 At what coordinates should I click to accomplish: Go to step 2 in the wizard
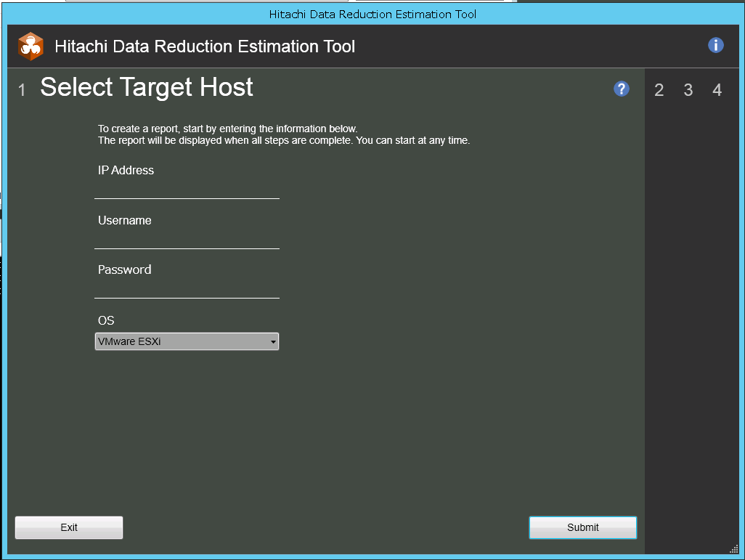point(659,90)
